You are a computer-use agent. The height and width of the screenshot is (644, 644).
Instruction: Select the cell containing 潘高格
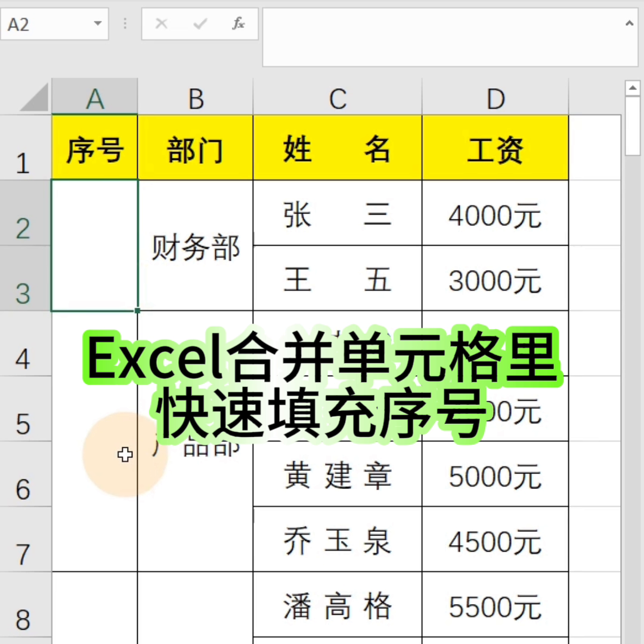point(338,604)
